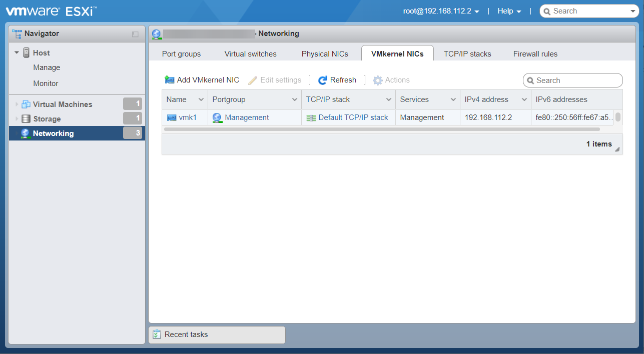Click the Virtual Machines count badge

click(x=133, y=104)
